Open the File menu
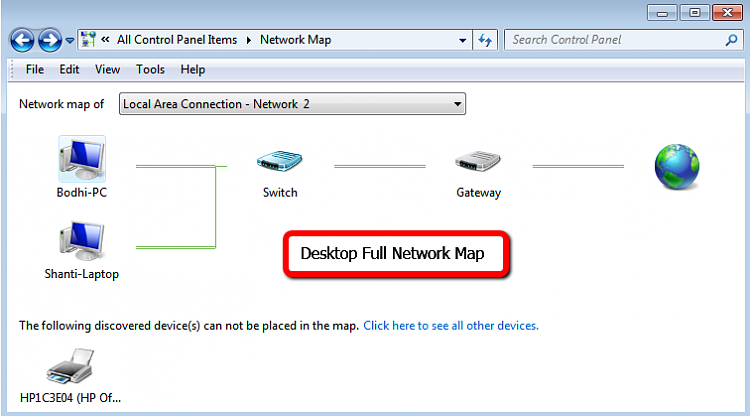The image size is (750, 416). point(35,69)
